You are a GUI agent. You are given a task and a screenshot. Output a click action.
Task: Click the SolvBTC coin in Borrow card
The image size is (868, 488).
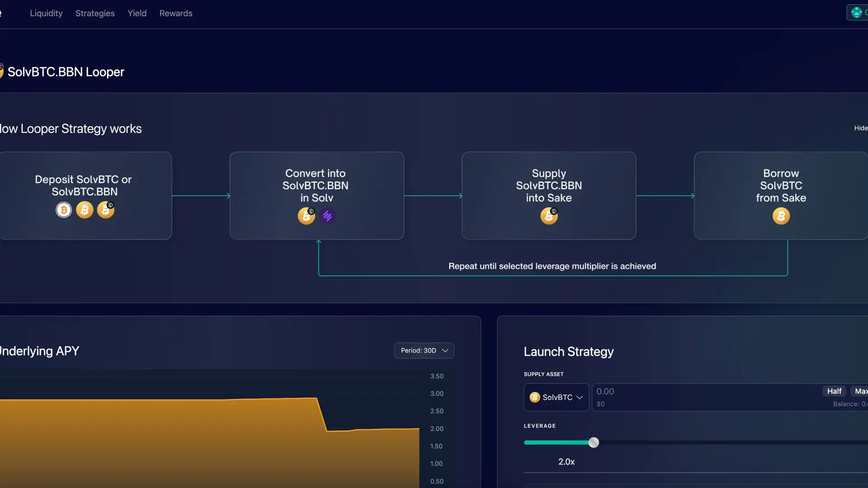click(781, 216)
